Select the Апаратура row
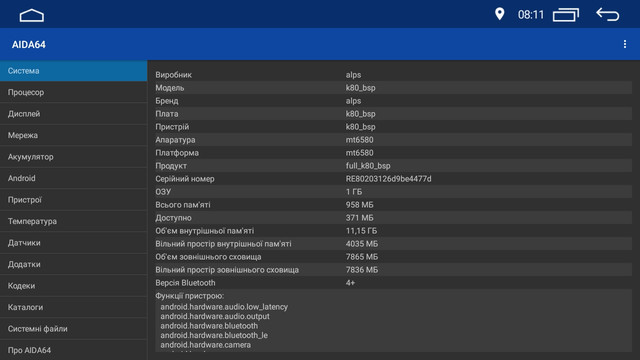The image size is (640, 360). (x=393, y=140)
